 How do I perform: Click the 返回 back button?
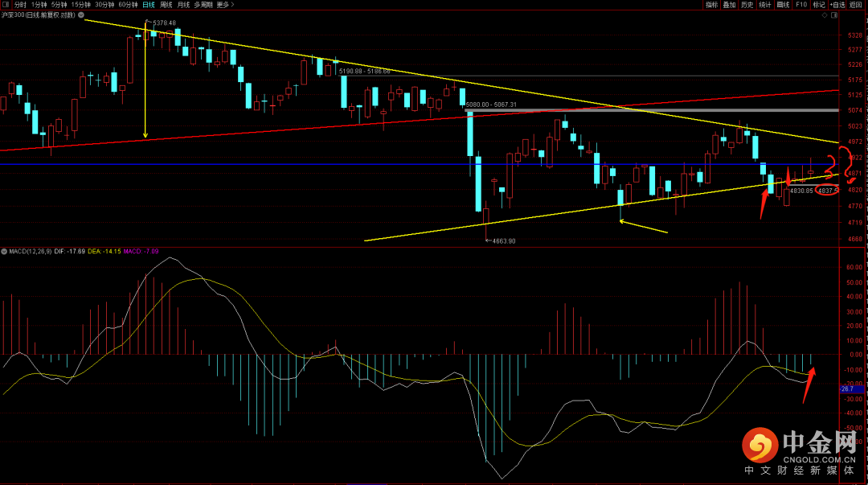(x=855, y=5)
